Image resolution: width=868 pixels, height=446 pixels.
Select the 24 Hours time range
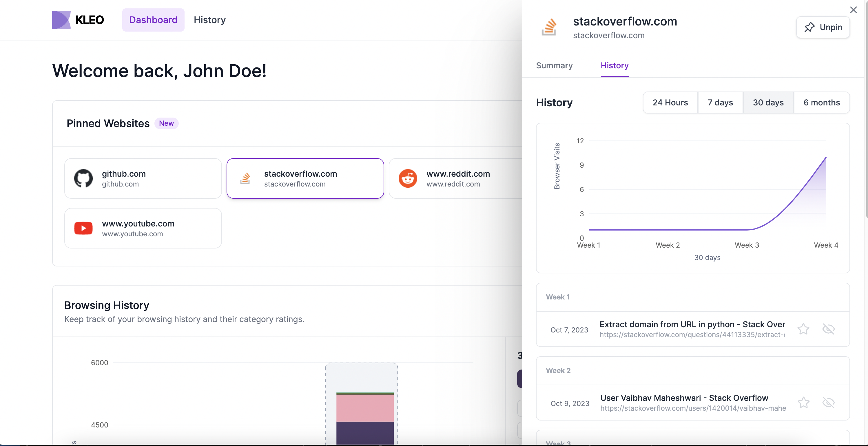[x=670, y=103]
